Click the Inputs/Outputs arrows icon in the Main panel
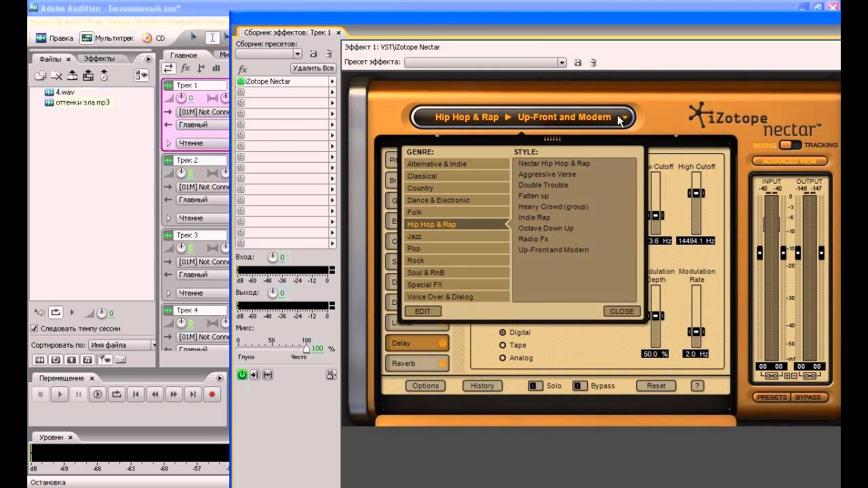 (169, 68)
